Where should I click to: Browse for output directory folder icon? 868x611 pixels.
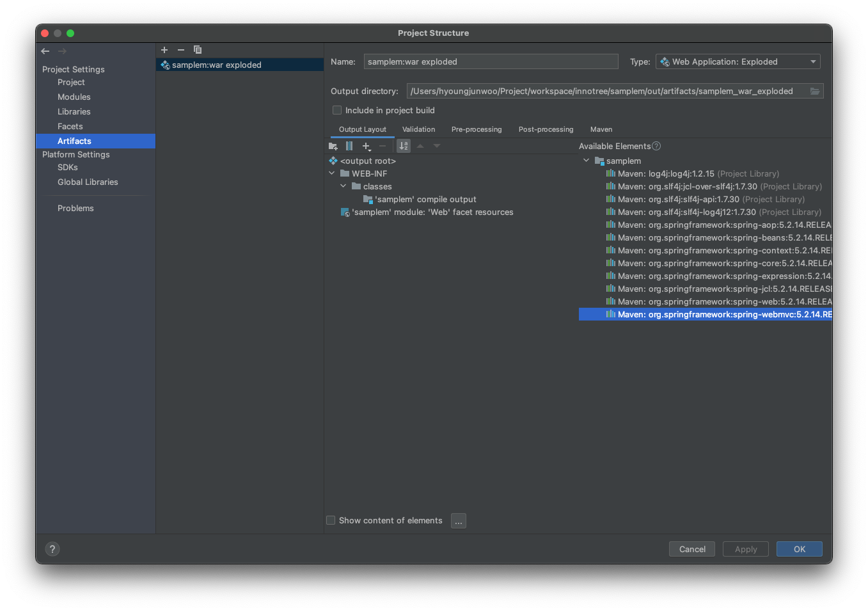pyautogui.click(x=815, y=91)
